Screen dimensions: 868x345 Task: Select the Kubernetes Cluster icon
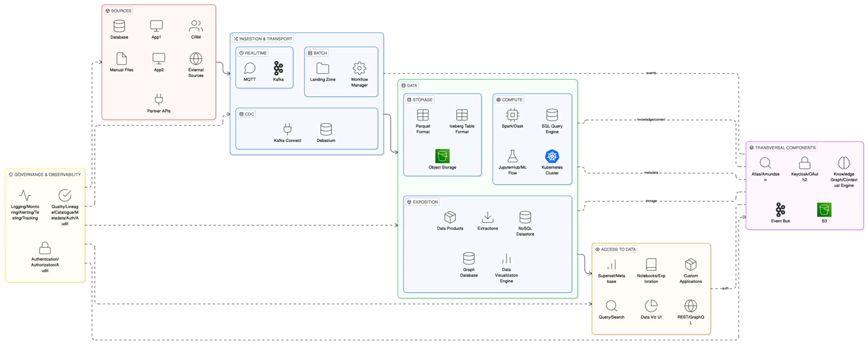coord(552,156)
